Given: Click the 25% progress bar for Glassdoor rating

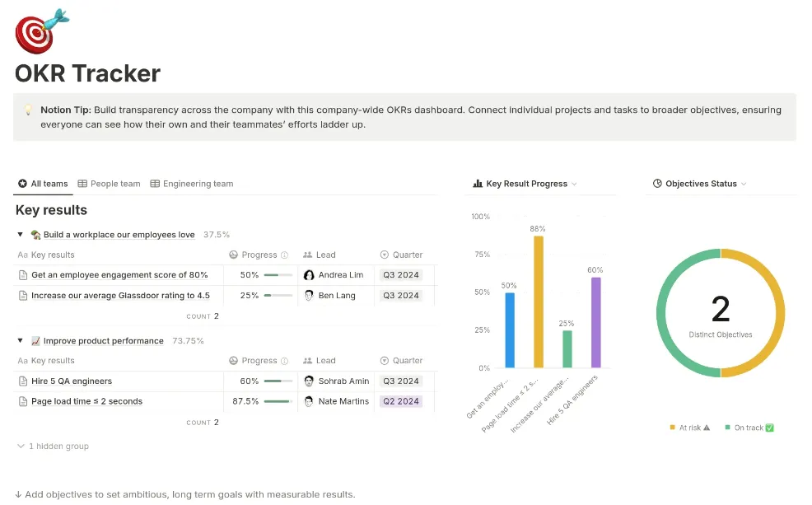Looking at the screenshot, I should point(278,296).
